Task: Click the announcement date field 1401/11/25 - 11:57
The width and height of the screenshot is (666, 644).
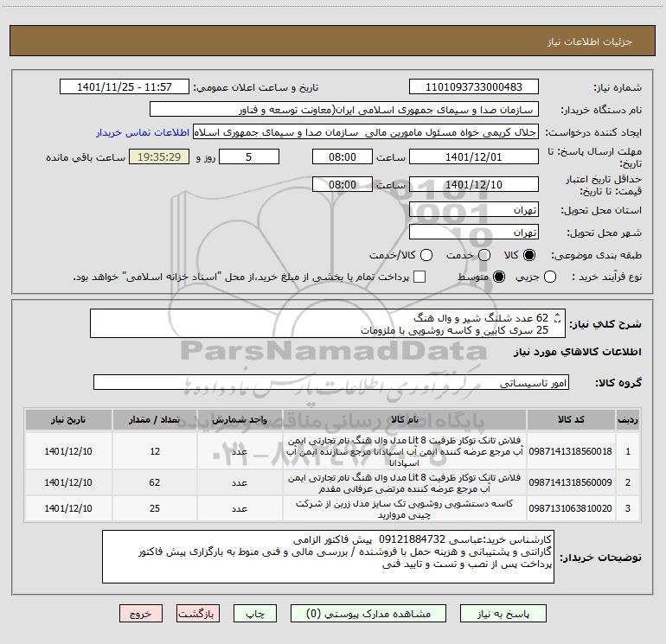Action: (x=125, y=86)
